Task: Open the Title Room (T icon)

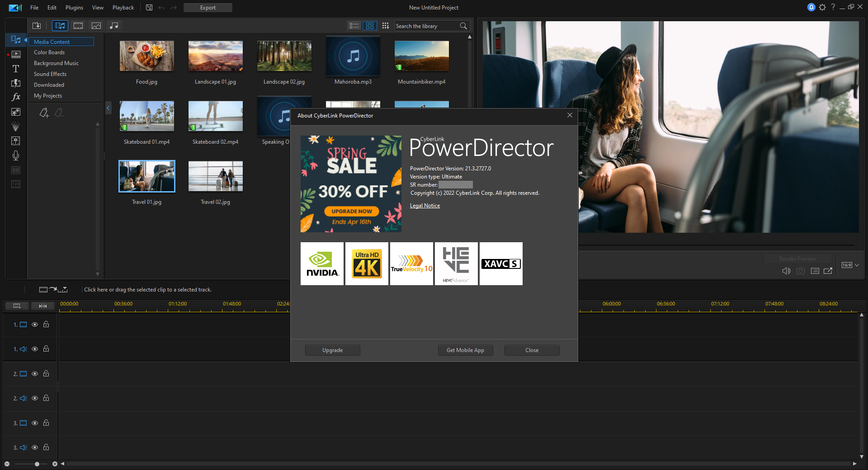Action: 16,69
